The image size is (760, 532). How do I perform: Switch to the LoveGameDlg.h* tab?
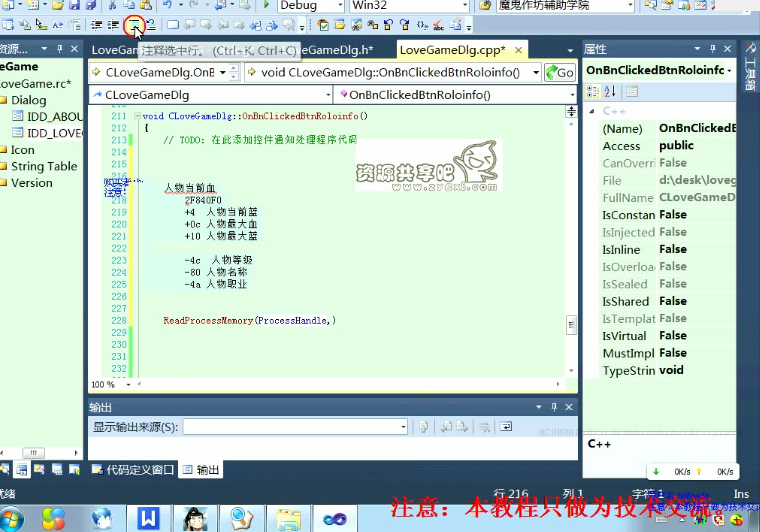tap(338, 50)
